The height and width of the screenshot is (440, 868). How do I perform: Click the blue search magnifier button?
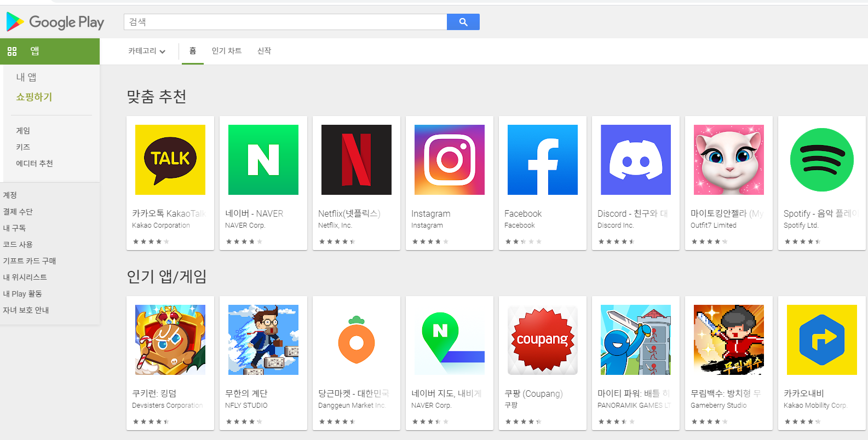click(463, 22)
